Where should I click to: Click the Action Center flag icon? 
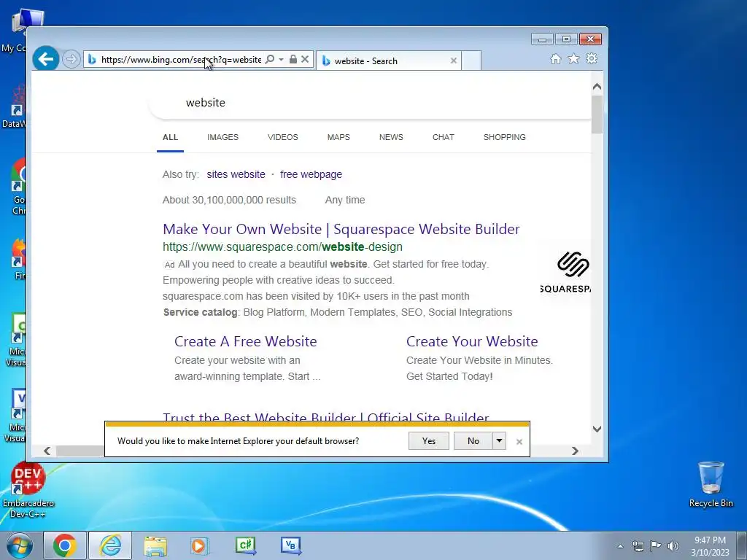(x=656, y=546)
